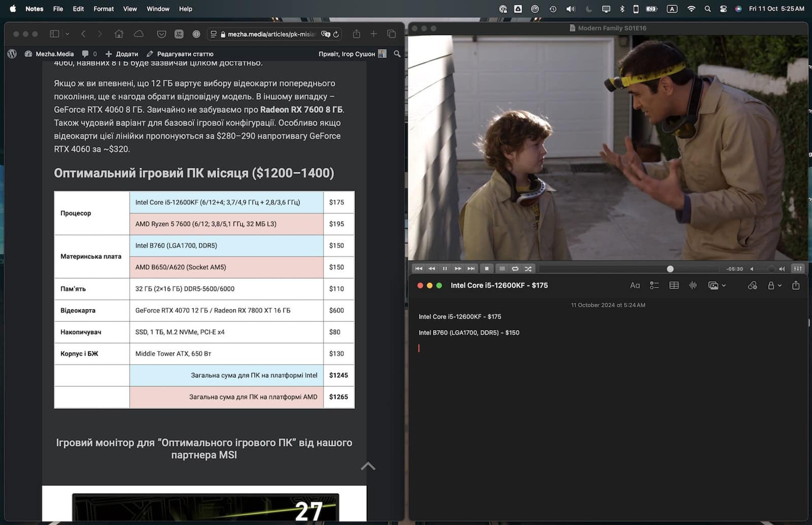Toggle the Safari sidebar
The width and height of the screenshot is (812, 525).
[x=55, y=34]
